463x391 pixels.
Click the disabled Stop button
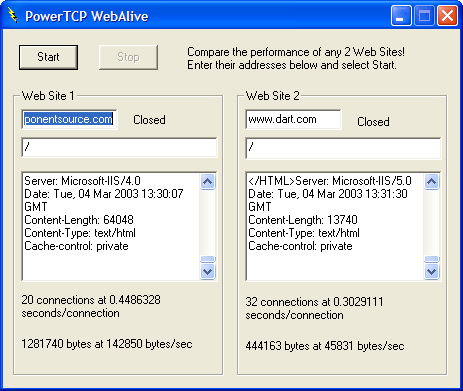pyautogui.click(x=128, y=57)
